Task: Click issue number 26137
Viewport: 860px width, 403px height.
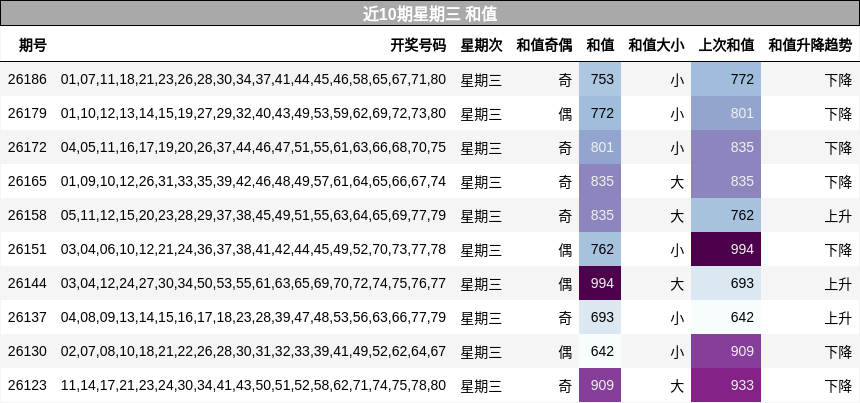Action: pyautogui.click(x=27, y=317)
